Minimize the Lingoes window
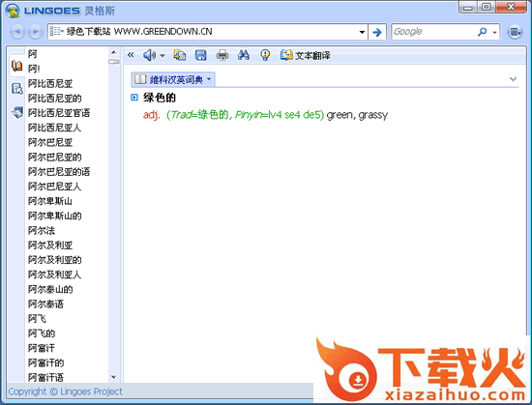 468,8
